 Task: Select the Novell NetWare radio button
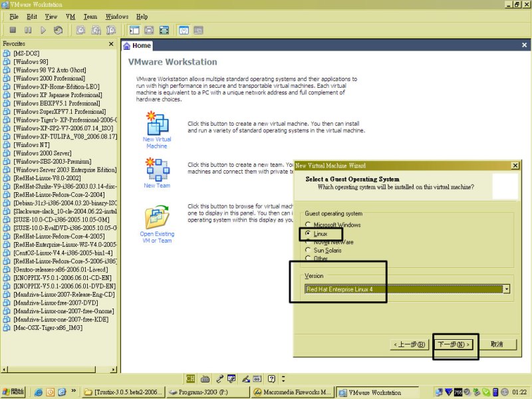pos(308,241)
